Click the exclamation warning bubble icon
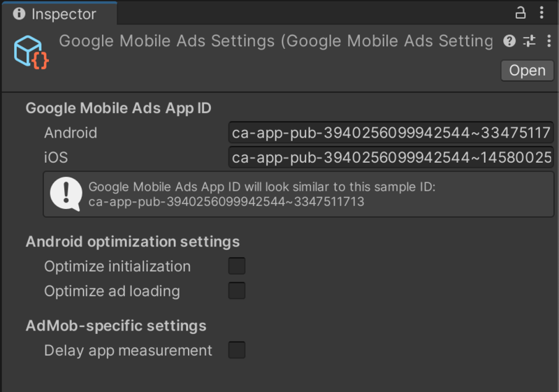 tap(66, 194)
